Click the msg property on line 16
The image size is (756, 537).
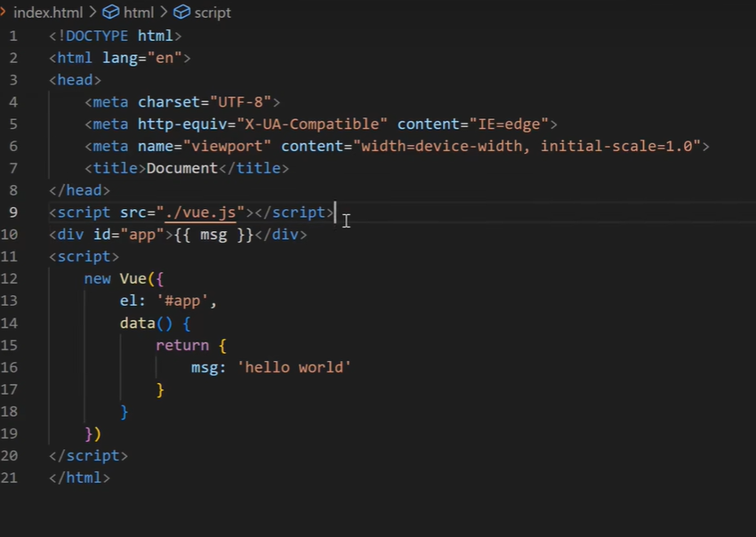click(205, 368)
